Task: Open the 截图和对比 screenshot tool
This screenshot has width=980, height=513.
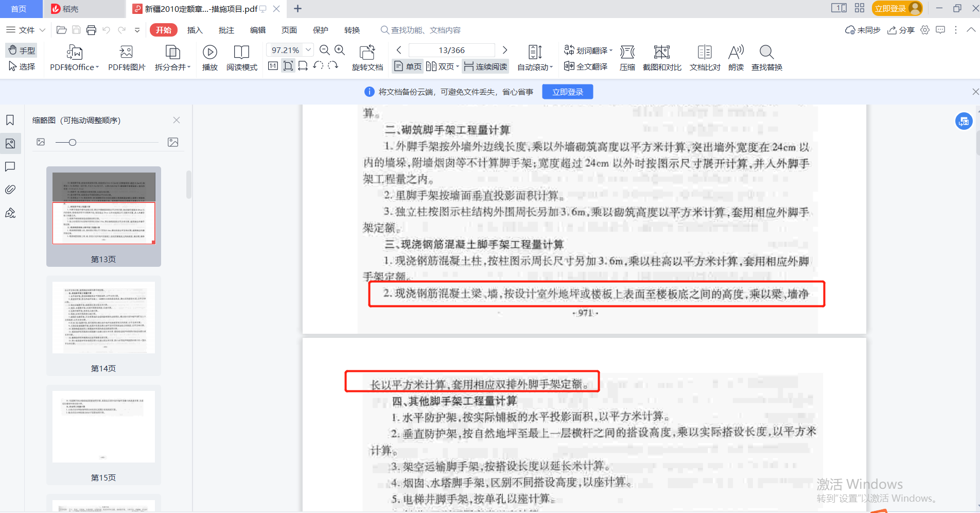Action: click(x=662, y=58)
